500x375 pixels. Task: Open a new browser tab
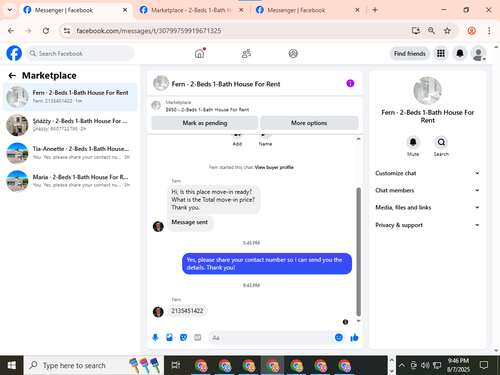(x=375, y=10)
